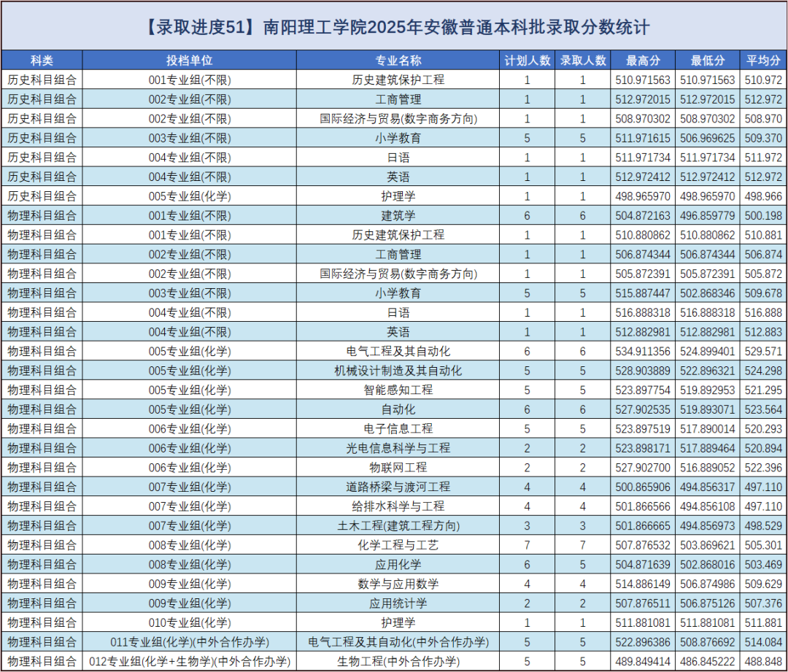
Task: Select the 012专业组(化学+生物学)(中外合作办学) cell
Action: coord(190,662)
